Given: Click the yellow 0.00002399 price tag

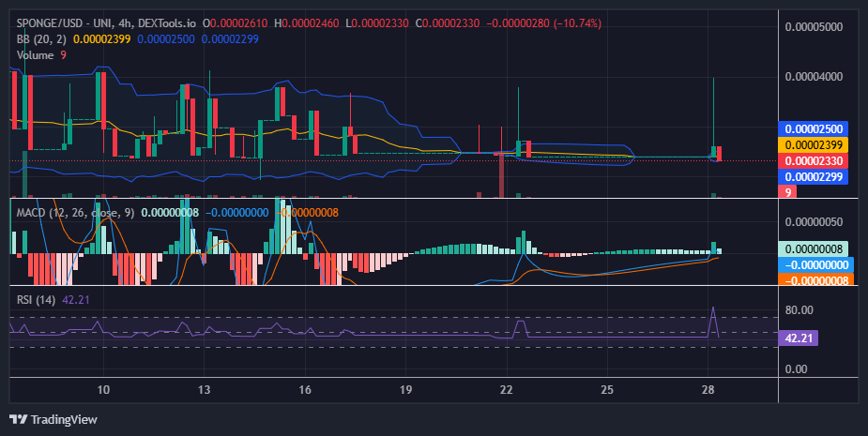Looking at the screenshot, I should click(814, 145).
